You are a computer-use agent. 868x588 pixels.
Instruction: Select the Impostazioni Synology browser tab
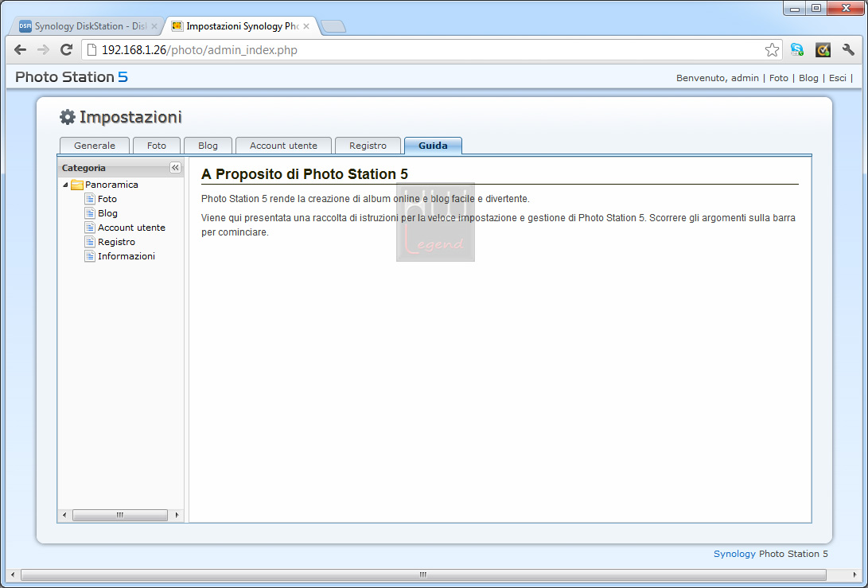click(242, 26)
